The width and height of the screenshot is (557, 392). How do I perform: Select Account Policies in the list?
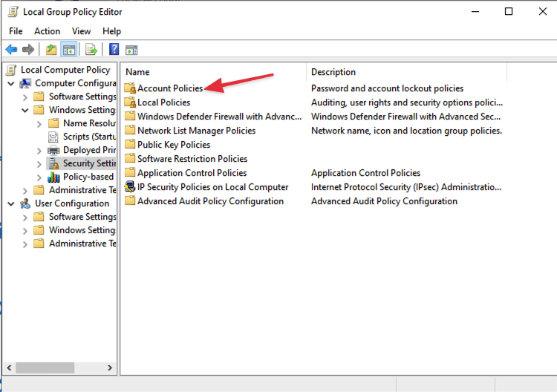169,88
